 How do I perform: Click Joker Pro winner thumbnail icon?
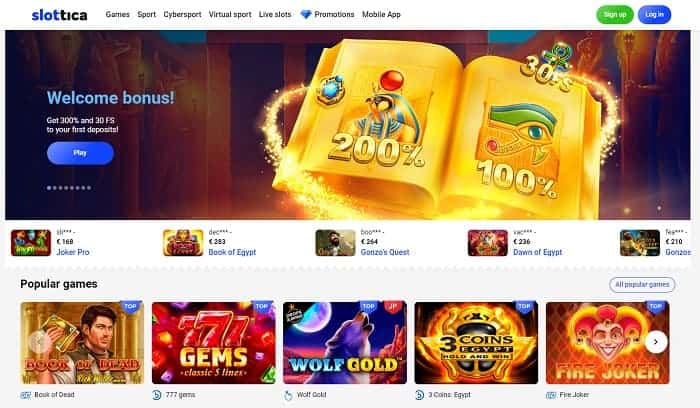pyautogui.click(x=31, y=243)
